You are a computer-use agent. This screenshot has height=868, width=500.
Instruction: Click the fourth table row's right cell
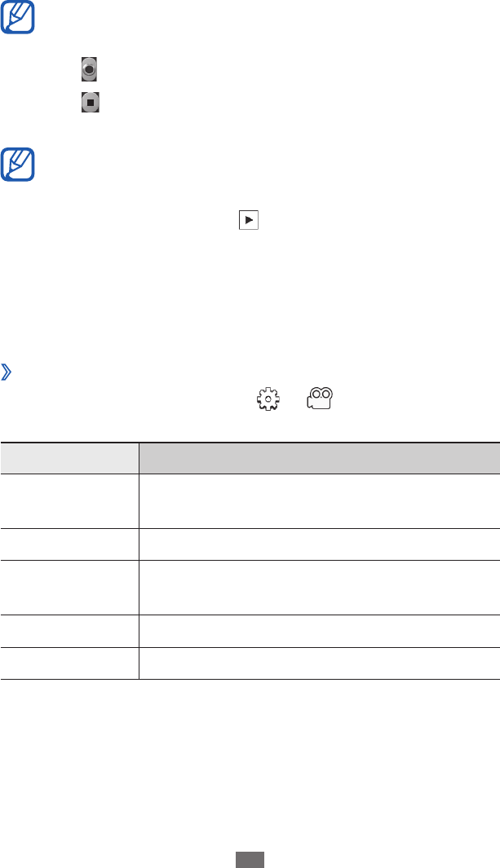[x=319, y=629]
